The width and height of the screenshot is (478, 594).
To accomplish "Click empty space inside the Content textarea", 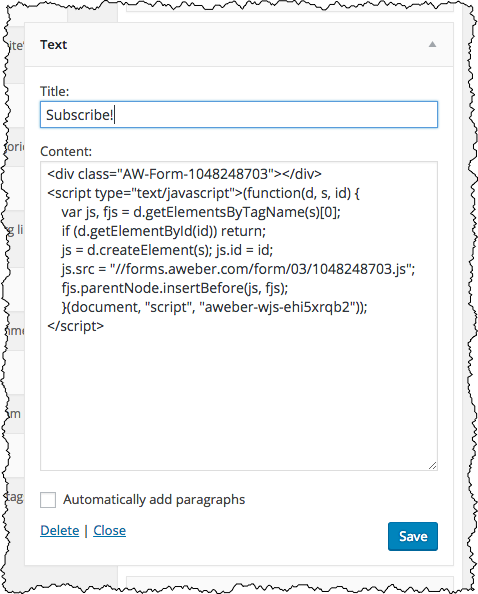I will pos(239,402).
